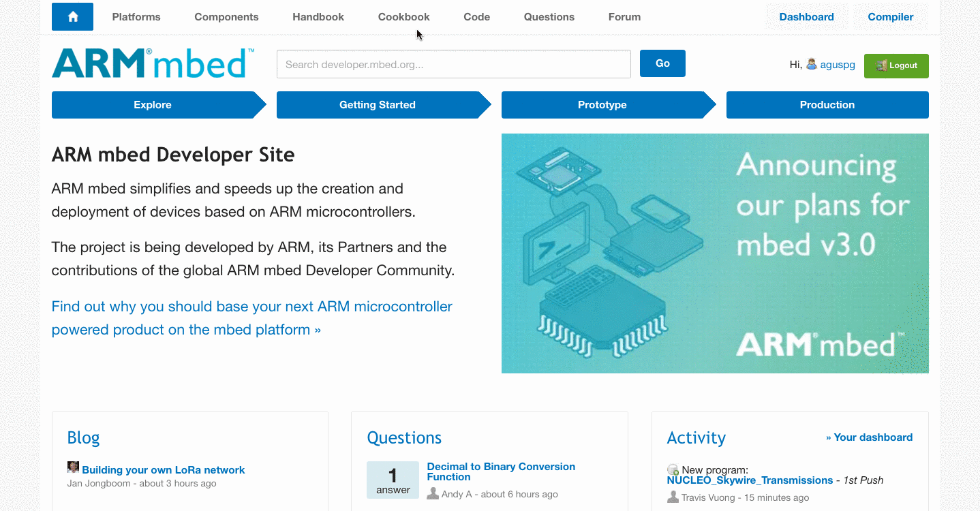Image resolution: width=980 pixels, height=511 pixels.
Task: Click 'Andy A - about 6 hours ago' text
Action: point(500,495)
